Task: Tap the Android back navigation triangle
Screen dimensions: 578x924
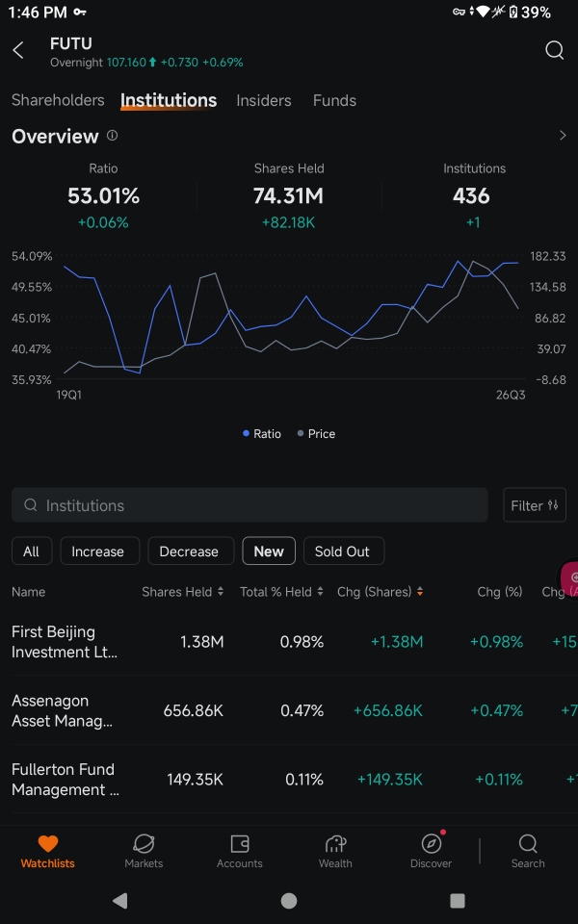Action: [119, 901]
